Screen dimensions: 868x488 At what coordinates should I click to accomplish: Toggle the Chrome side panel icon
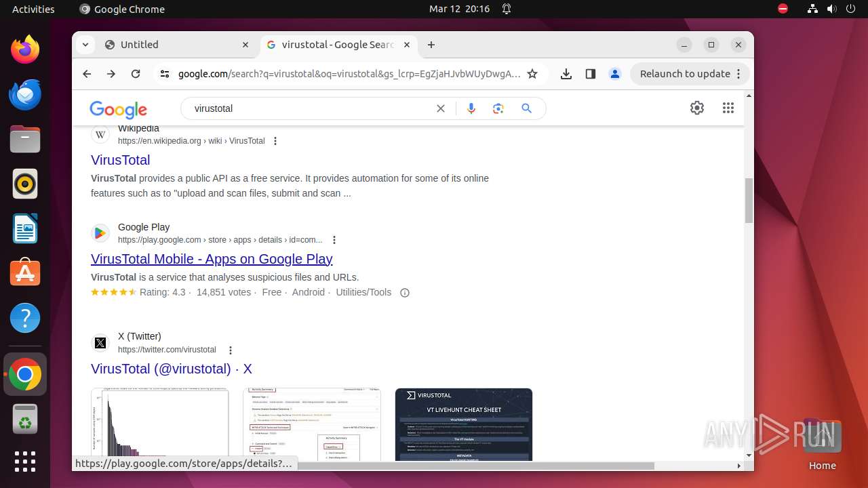(591, 74)
